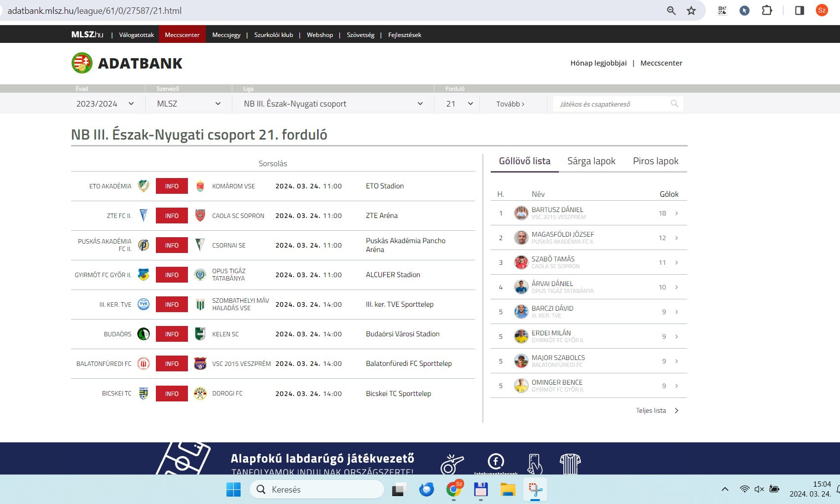
Task: Click the search magnifier in player search
Action: click(x=674, y=104)
